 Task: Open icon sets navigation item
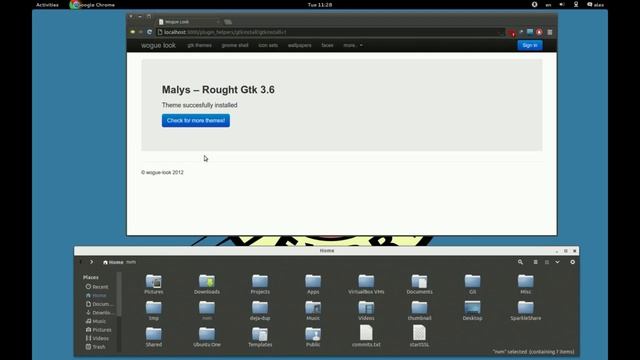click(x=268, y=45)
